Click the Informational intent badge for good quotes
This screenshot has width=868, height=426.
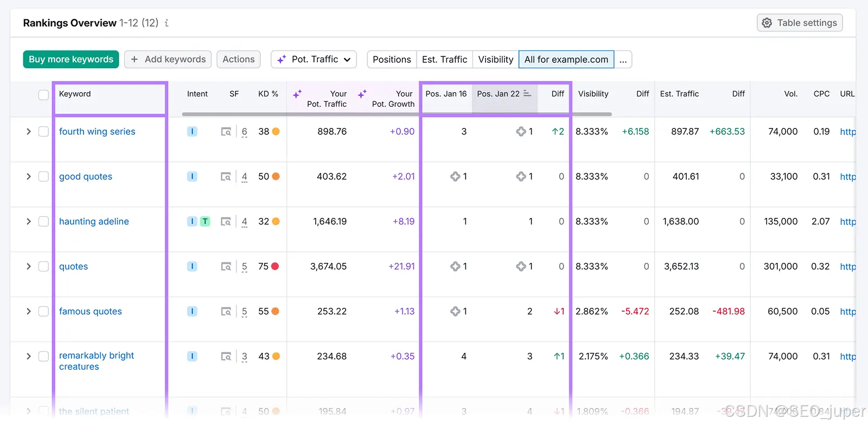pos(192,176)
